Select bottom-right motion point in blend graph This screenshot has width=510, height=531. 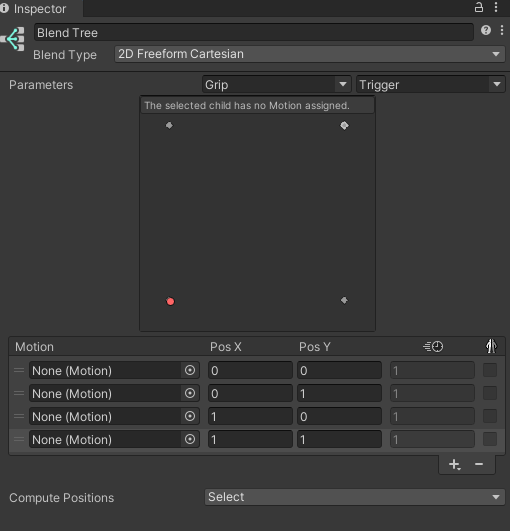tap(344, 300)
